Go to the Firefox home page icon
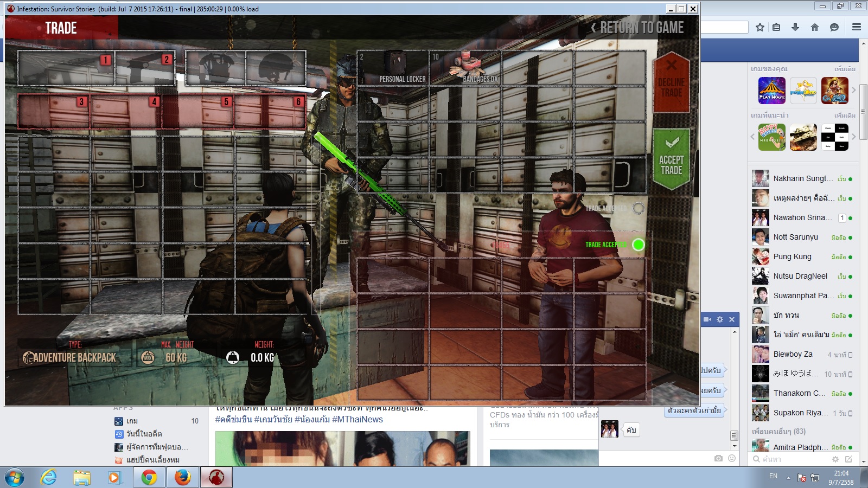868x488 pixels. coord(815,27)
